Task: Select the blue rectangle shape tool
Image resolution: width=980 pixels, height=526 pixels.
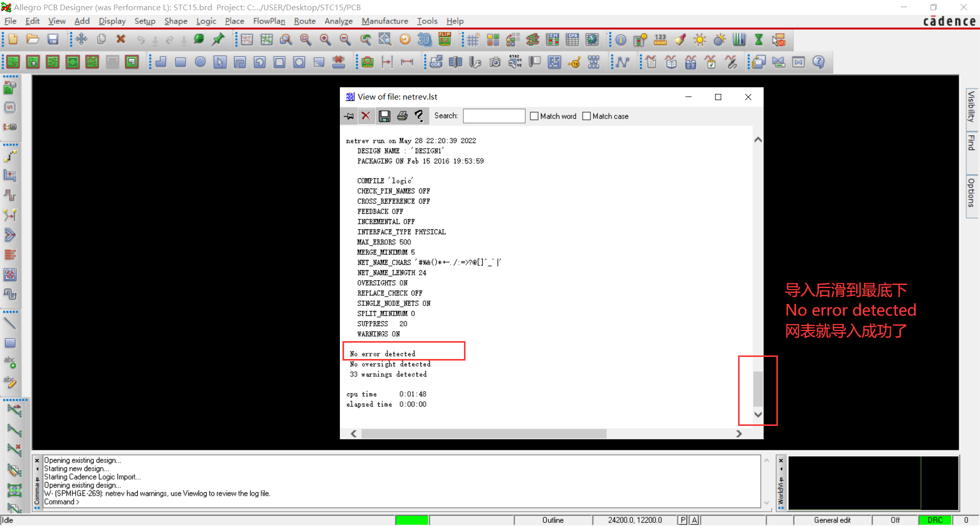Action: (180, 62)
